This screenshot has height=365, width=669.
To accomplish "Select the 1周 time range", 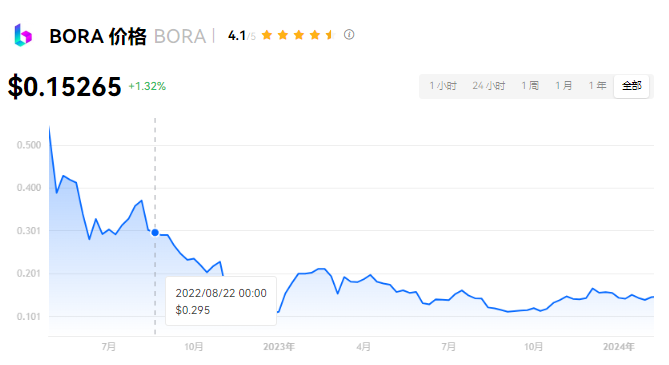I will 530,86.
